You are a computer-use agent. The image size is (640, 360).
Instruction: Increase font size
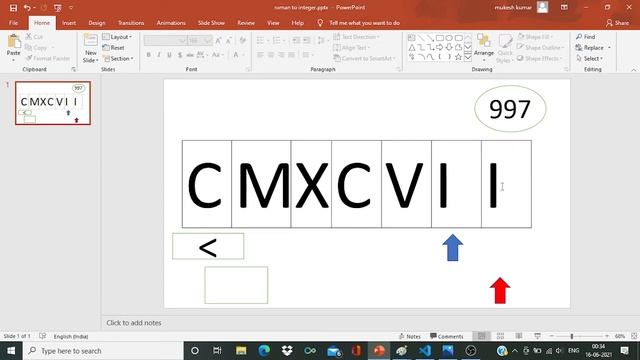[218, 40]
